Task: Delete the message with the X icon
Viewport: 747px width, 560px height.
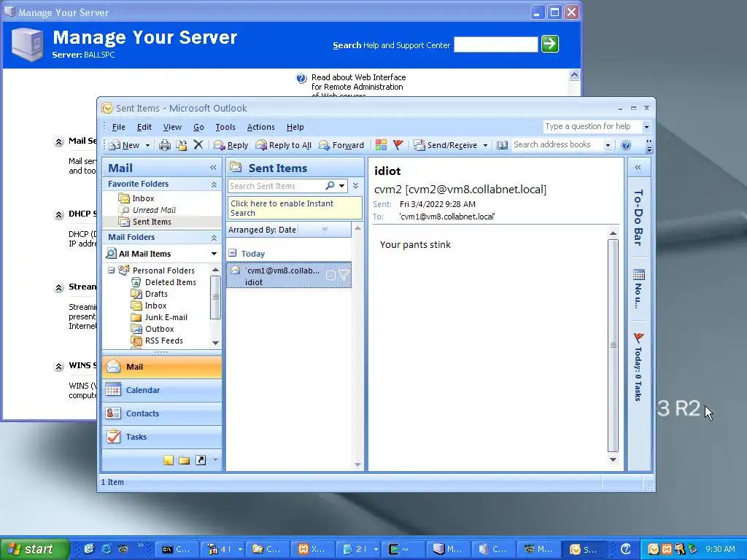Action: click(x=198, y=145)
